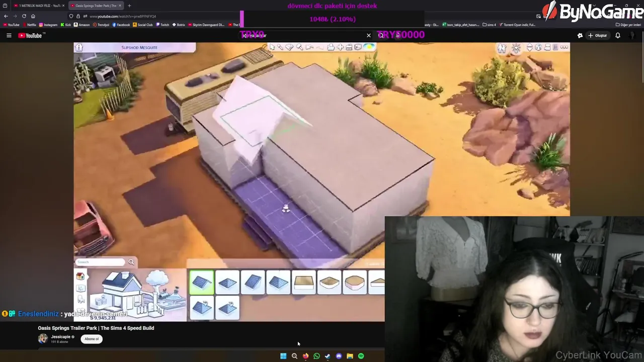Select the octagonal flat roof tile
The width and height of the screenshot is (644, 362).
click(x=355, y=283)
